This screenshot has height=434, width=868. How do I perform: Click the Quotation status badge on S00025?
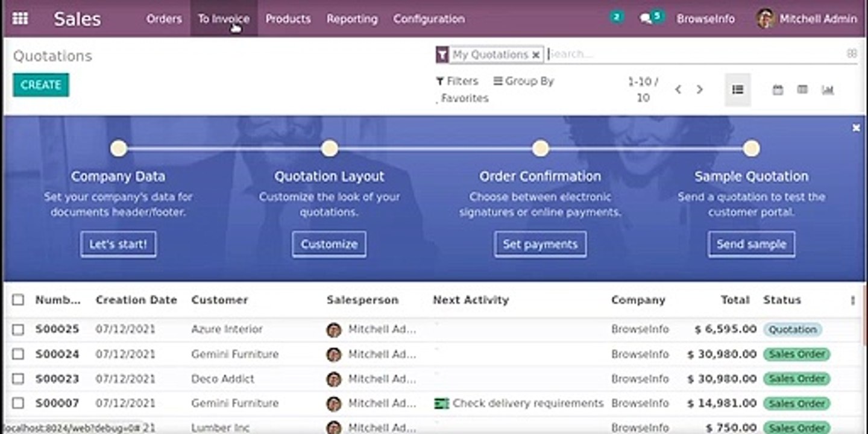tap(793, 330)
